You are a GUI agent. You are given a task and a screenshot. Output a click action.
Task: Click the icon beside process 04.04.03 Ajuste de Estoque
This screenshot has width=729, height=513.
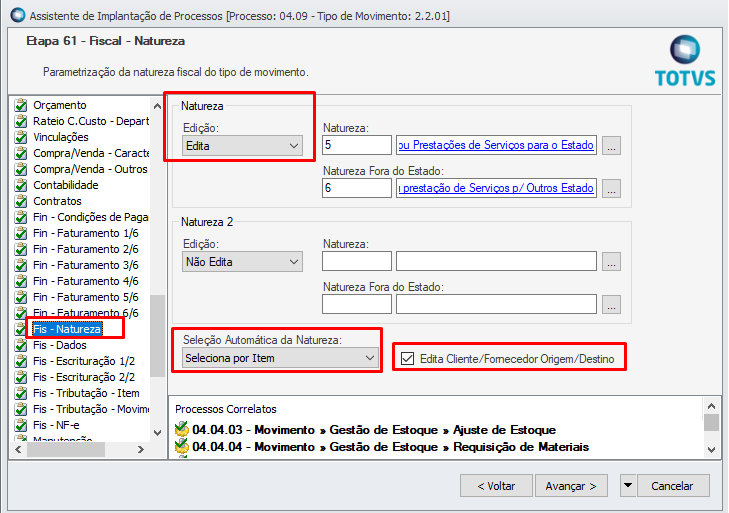[181, 429]
